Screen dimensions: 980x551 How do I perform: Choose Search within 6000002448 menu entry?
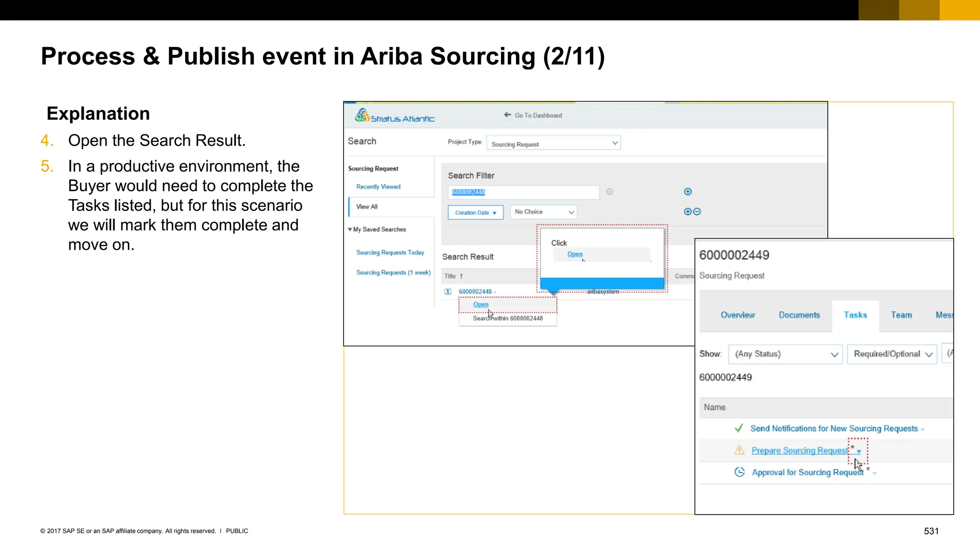click(x=508, y=319)
